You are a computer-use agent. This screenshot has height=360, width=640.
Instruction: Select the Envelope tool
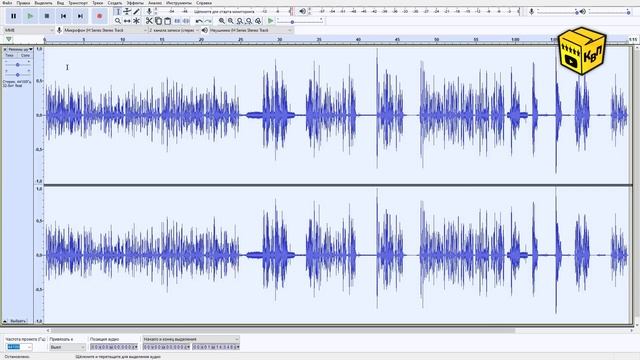(127, 11)
